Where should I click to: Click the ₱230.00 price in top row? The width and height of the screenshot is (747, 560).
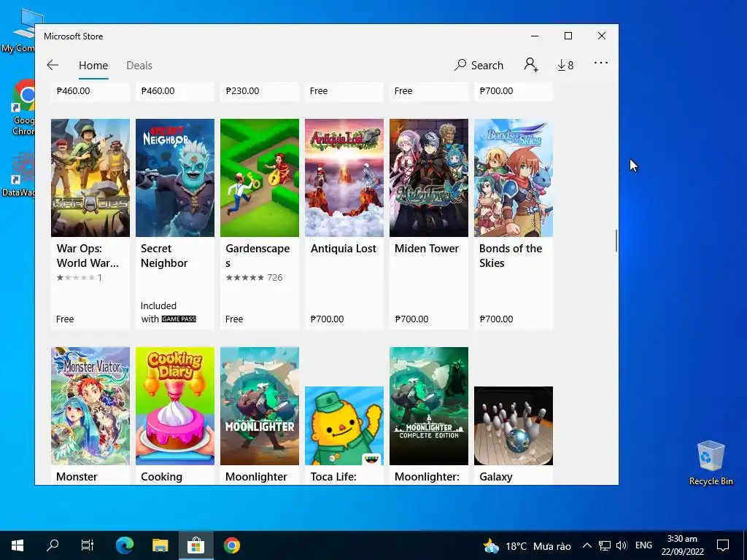point(242,91)
